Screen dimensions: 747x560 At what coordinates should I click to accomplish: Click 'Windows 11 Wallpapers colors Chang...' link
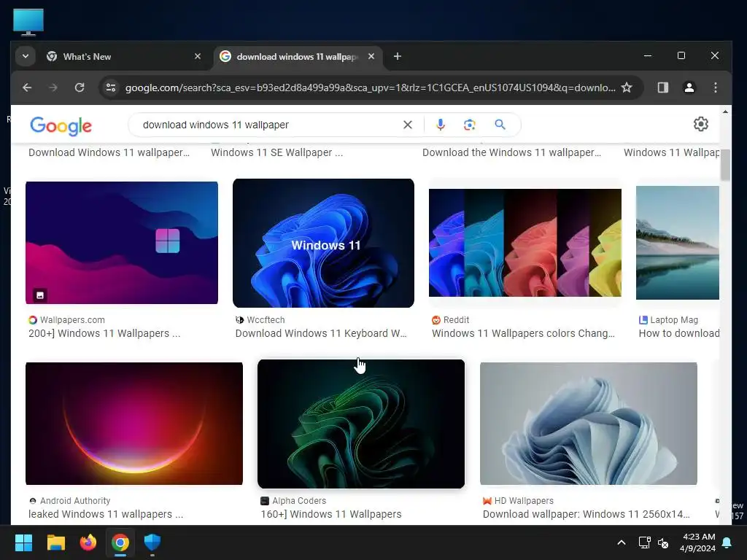(523, 333)
